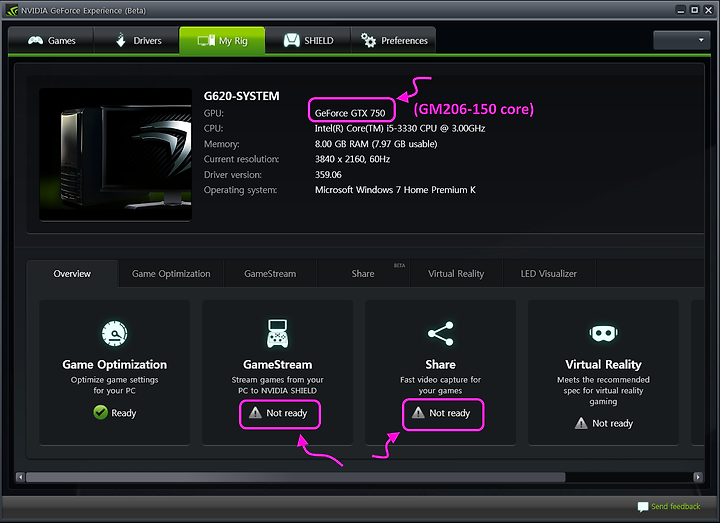This screenshot has height=523, width=720.
Task: Click the right horizontal scroll arrow
Action: [x=698, y=477]
